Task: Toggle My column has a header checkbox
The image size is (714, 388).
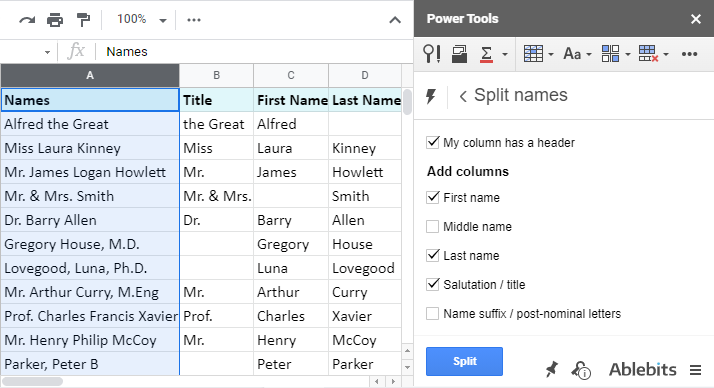Action: coord(433,143)
